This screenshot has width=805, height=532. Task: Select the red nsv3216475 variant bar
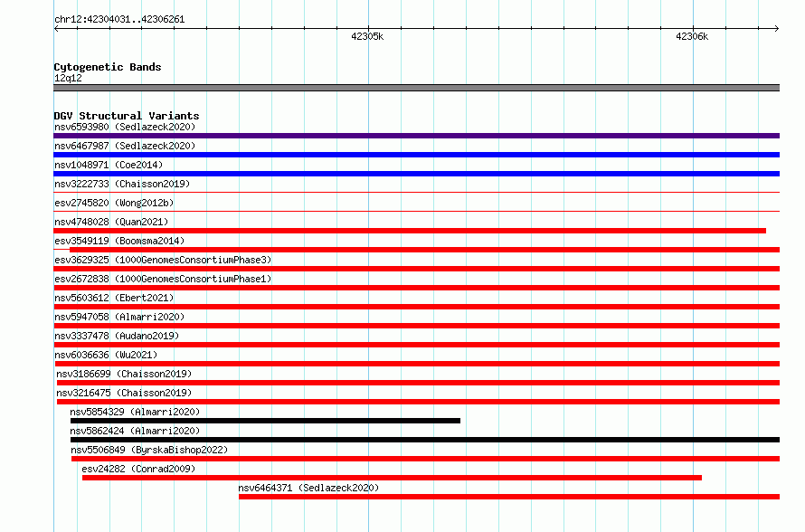click(419, 402)
